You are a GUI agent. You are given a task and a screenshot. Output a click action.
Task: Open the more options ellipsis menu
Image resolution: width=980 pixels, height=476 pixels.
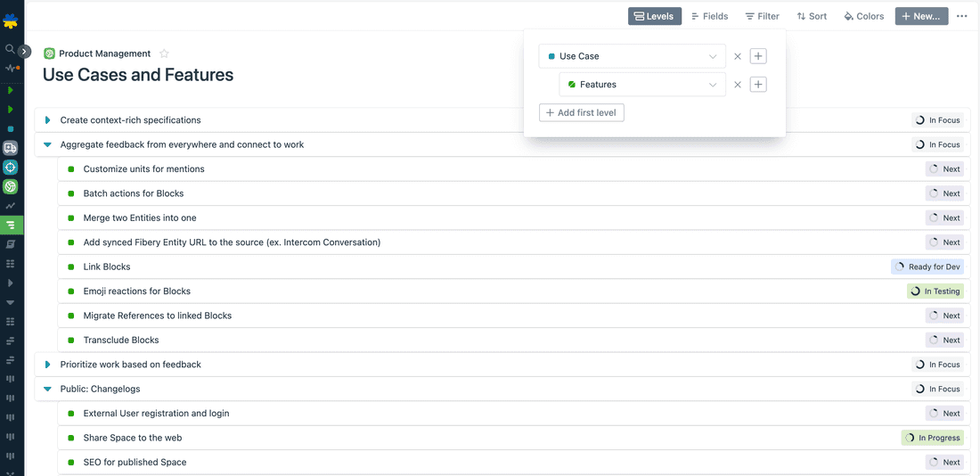(961, 16)
